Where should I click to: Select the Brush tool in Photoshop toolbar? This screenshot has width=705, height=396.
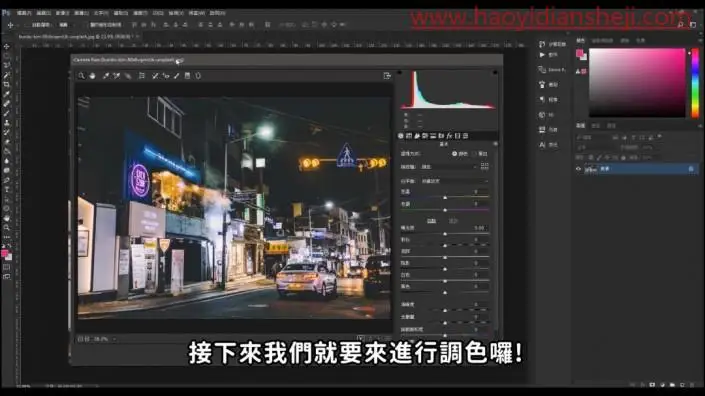pyautogui.click(x=6, y=113)
